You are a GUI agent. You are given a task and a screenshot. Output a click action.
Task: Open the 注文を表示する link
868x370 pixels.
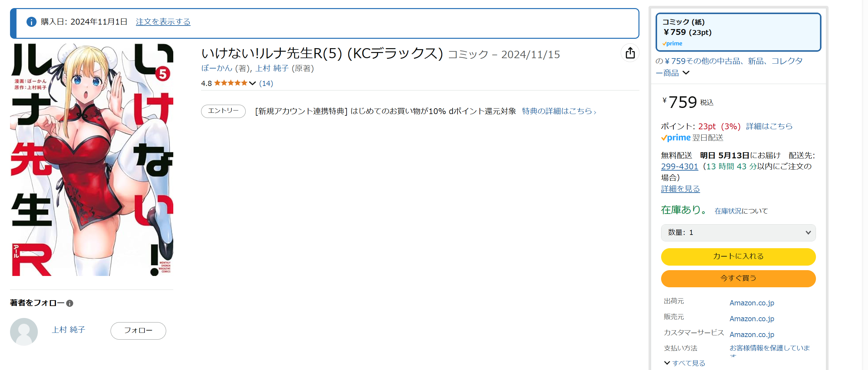pyautogui.click(x=163, y=22)
